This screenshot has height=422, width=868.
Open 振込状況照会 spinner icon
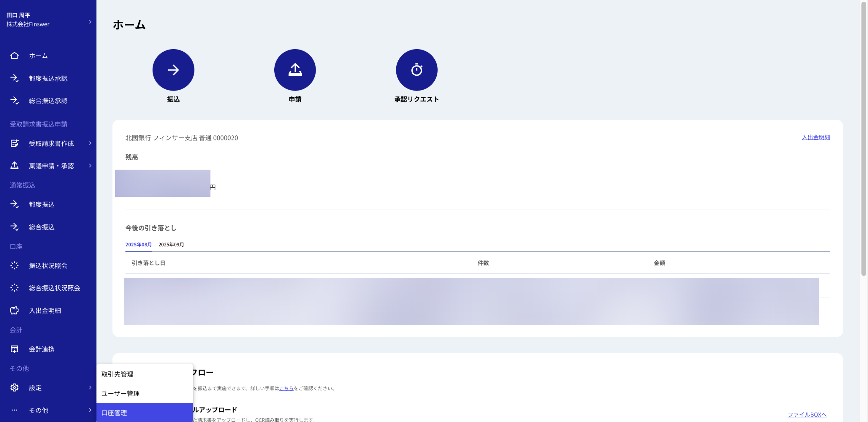coord(14,266)
